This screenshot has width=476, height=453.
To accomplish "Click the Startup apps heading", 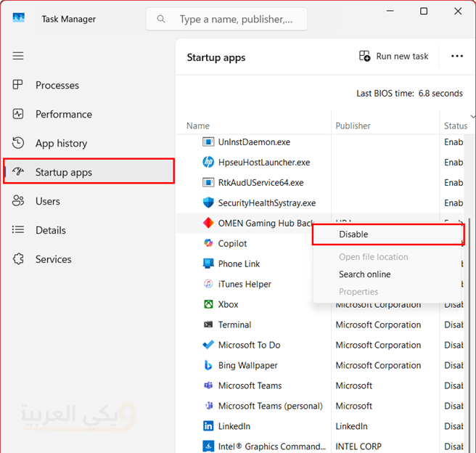I will [216, 57].
